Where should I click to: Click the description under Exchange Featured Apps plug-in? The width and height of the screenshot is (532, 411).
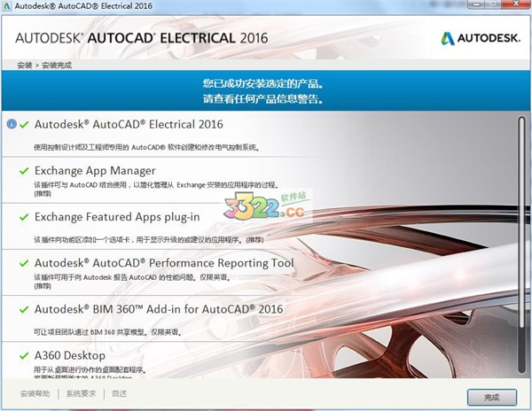[149, 239]
